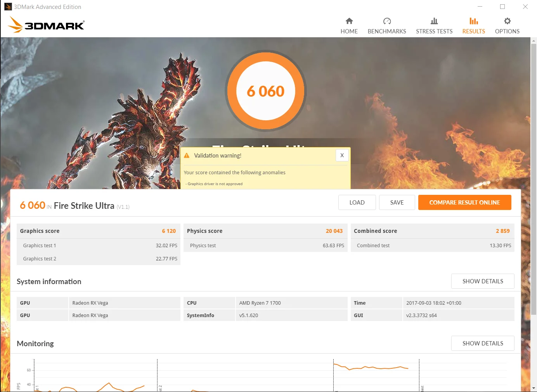Click the home house icon
This screenshot has height=392, width=537.
coord(349,21)
